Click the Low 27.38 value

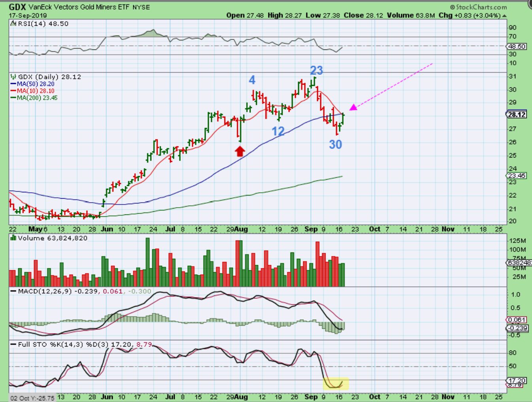click(x=323, y=15)
